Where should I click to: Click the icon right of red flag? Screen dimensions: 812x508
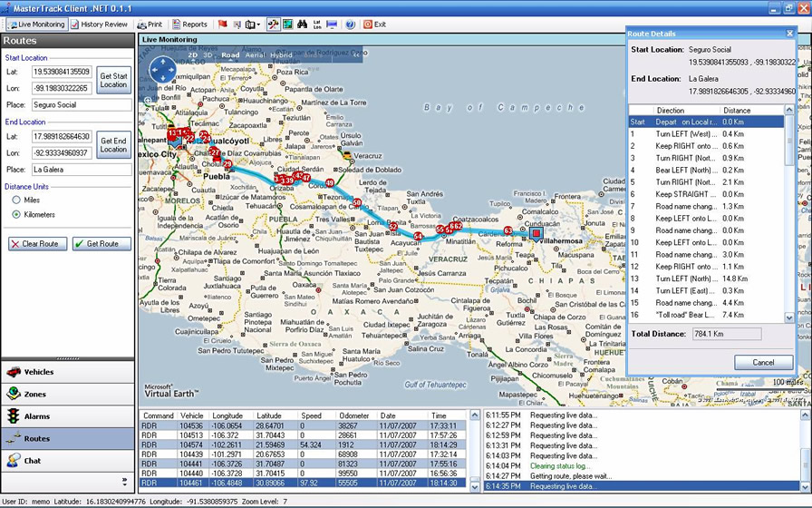pyautogui.click(x=237, y=24)
